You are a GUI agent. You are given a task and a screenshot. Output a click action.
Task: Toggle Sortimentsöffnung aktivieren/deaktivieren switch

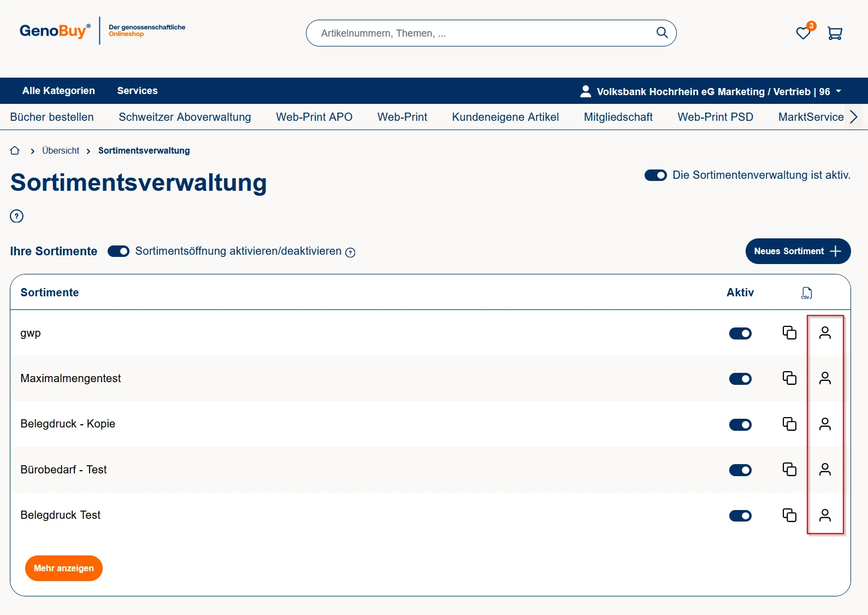point(119,251)
